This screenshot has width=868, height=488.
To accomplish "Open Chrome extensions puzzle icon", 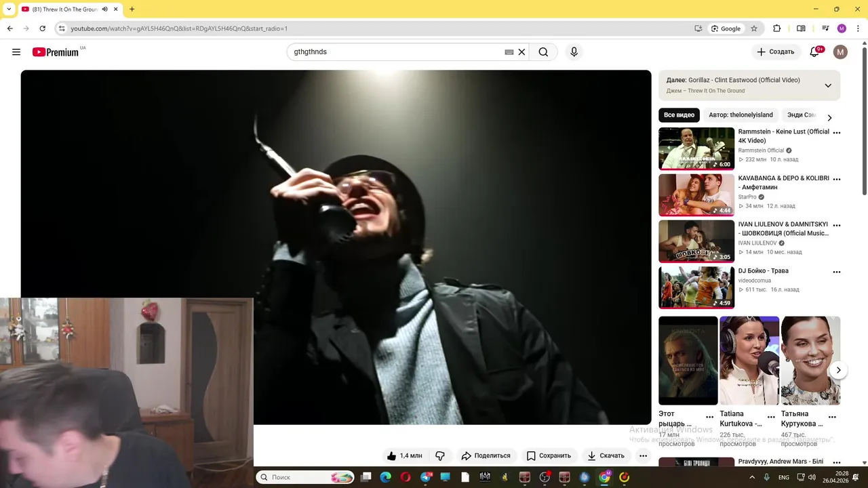I will 777,28.
